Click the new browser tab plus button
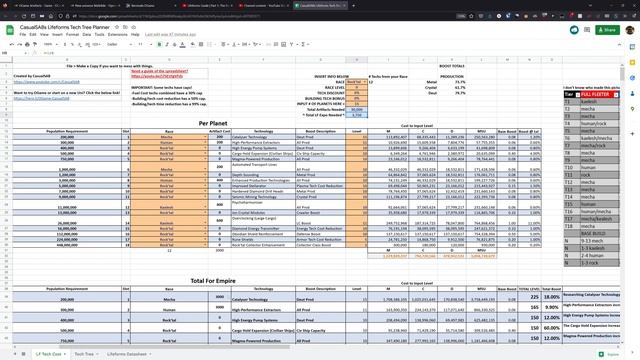640x360 pixels. tap(353, 6)
